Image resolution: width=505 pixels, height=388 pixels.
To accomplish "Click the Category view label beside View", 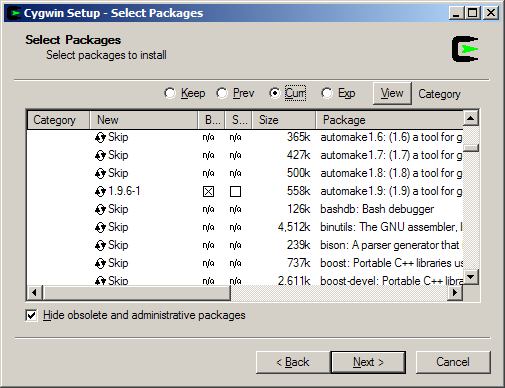I will [439, 94].
